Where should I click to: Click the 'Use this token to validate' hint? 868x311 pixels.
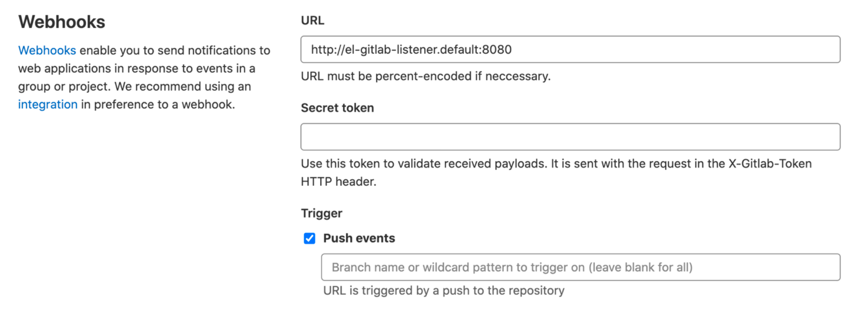(423, 163)
